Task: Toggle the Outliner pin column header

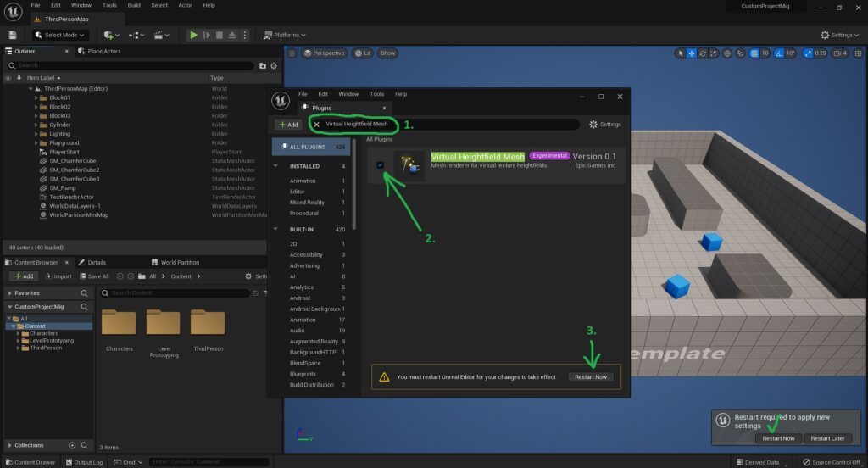Action: [19, 78]
